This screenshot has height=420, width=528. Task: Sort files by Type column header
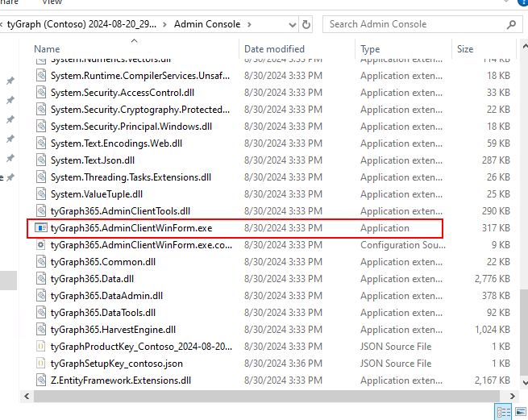370,49
